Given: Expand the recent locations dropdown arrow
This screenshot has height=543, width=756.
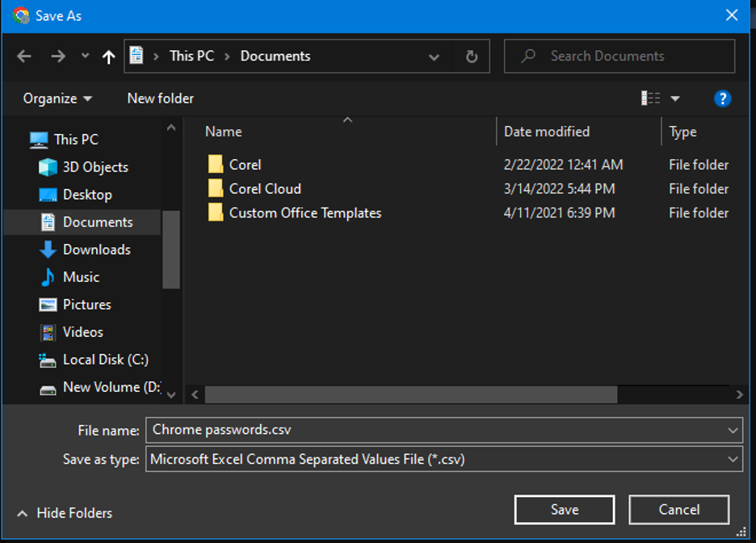Looking at the screenshot, I should coord(85,56).
